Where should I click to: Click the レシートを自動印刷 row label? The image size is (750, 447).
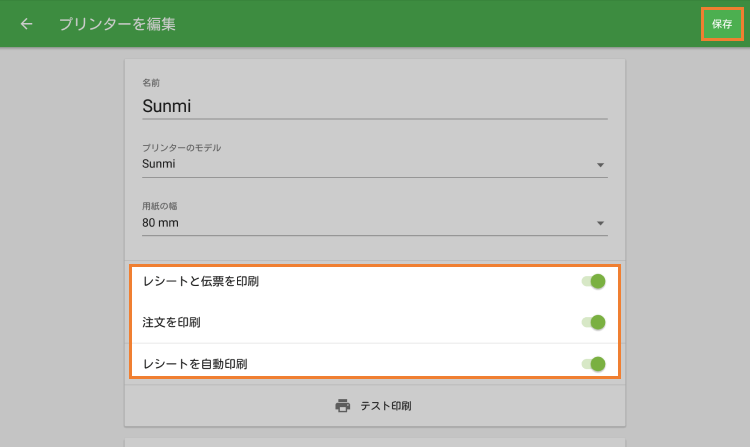(195, 363)
